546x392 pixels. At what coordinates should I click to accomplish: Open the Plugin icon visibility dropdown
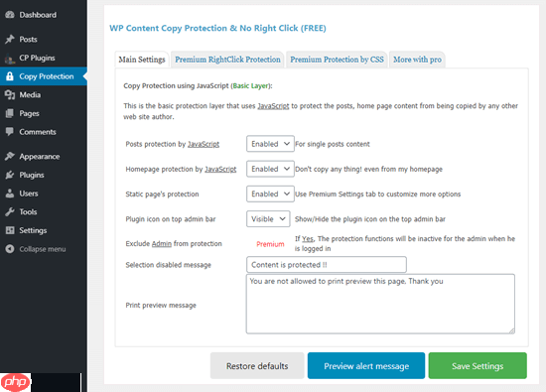coord(268,219)
